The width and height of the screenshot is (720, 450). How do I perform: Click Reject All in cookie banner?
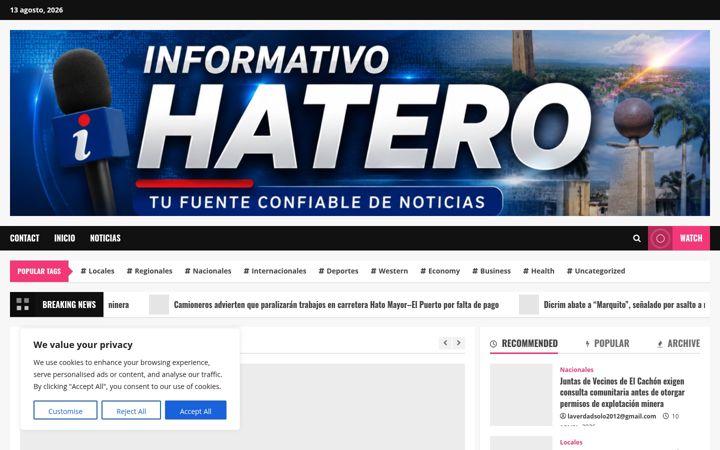pos(131,411)
